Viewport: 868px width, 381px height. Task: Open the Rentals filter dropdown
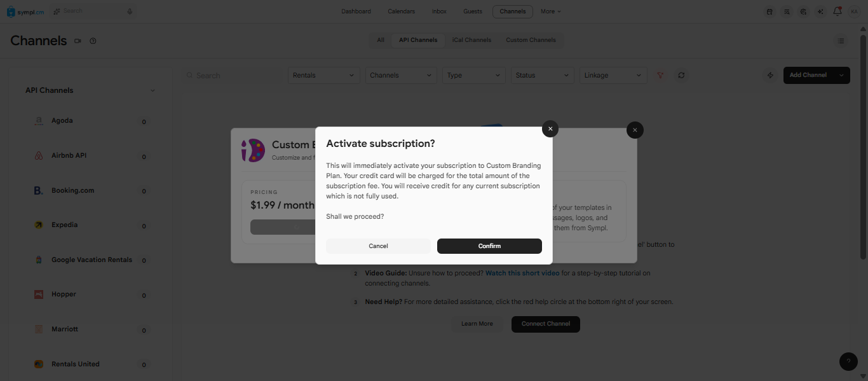click(x=324, y=75)
